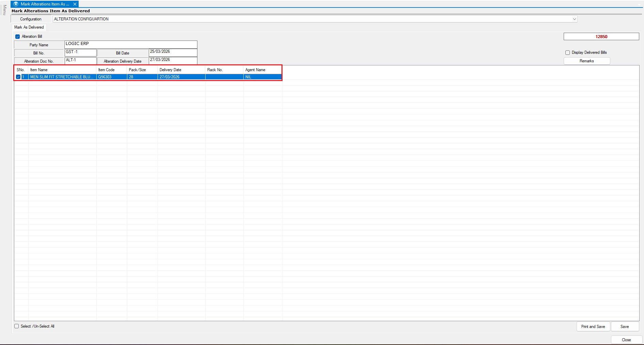Click the Alteration Doc No. field

point(81,61)
